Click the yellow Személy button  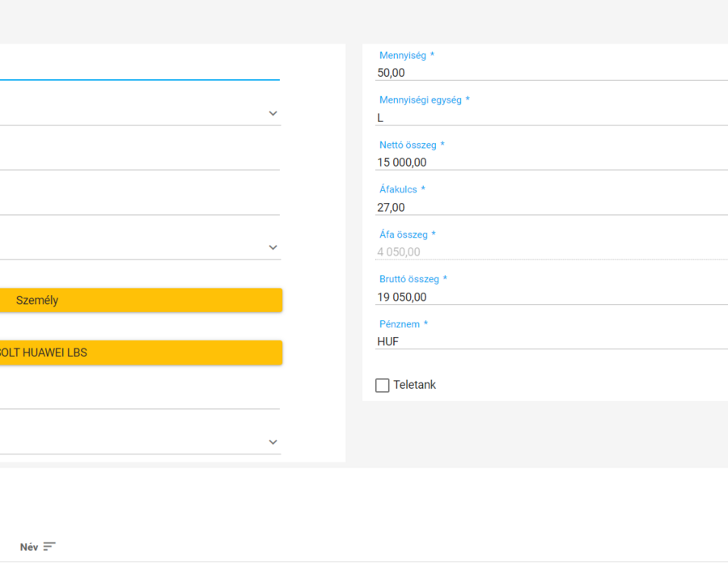[141, 300]
